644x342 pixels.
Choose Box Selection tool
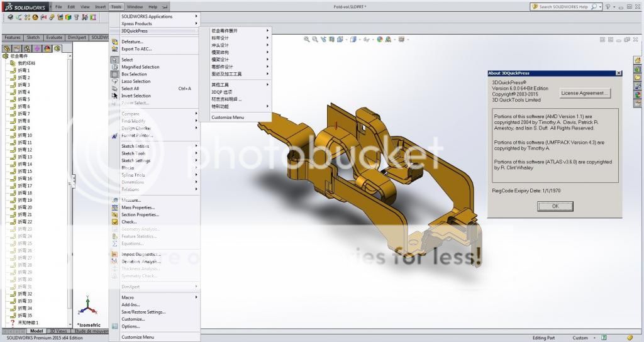click(133, 74)
